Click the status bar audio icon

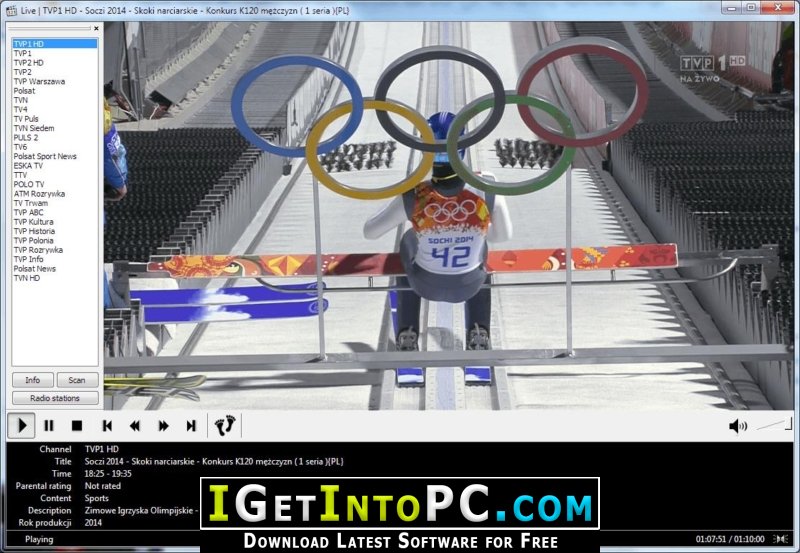[781, 539]
